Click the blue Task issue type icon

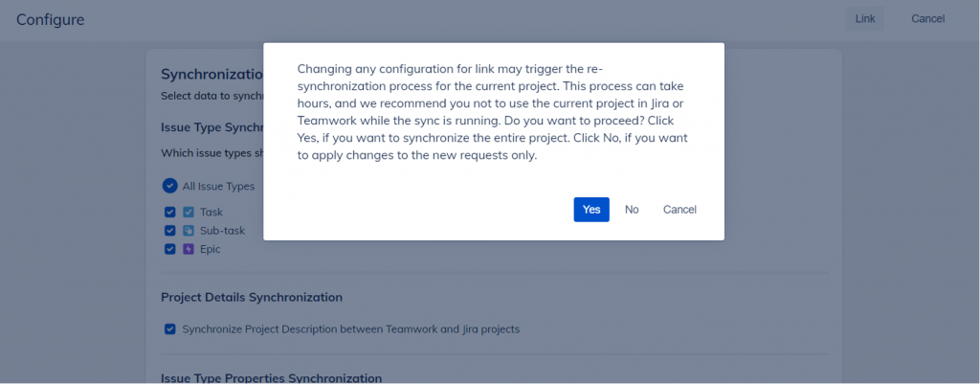pyautogui.click(x=189, y=213)
